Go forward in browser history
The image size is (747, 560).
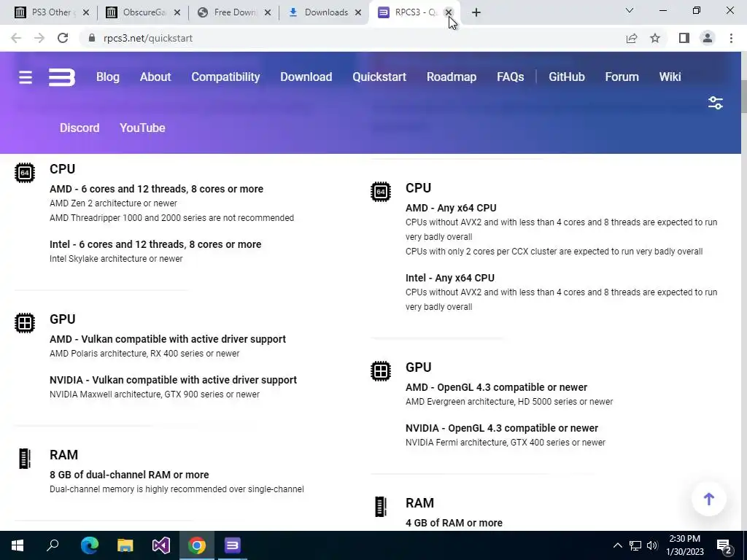[x=39, y=38]
